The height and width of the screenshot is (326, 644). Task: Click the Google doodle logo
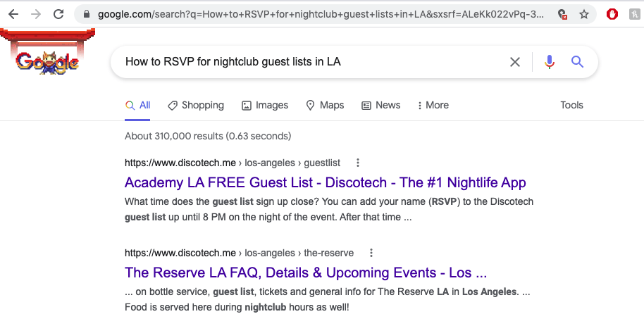tap(47, 53)
